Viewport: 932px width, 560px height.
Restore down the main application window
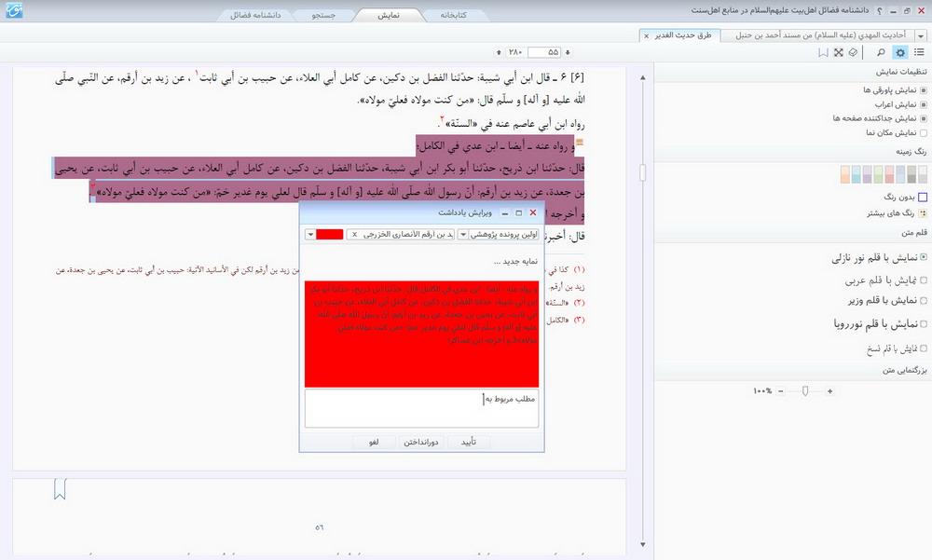[x=907, y=10]
